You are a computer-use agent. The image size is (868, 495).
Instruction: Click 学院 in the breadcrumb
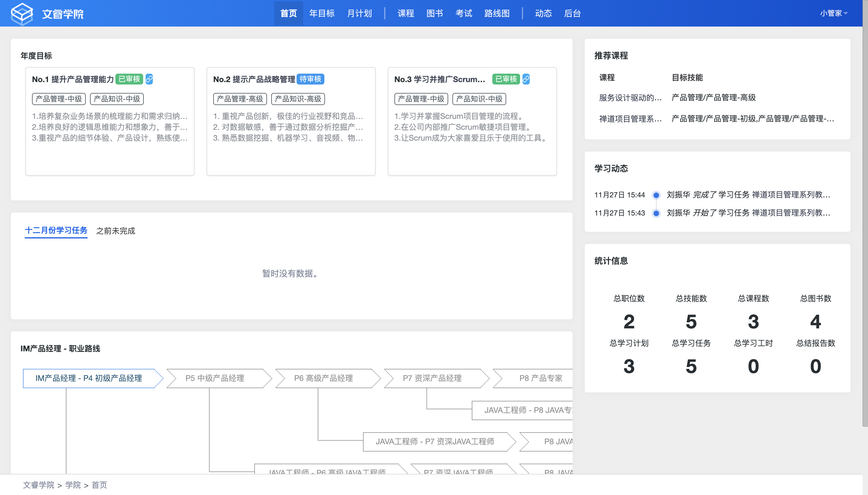coord(73,485)
